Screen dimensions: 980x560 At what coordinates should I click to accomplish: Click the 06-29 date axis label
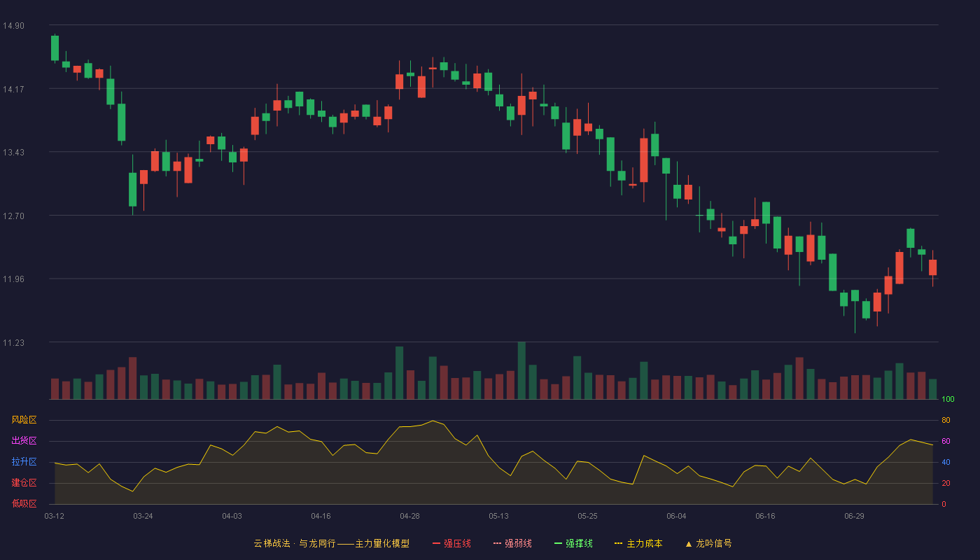[x=854, y=516]
